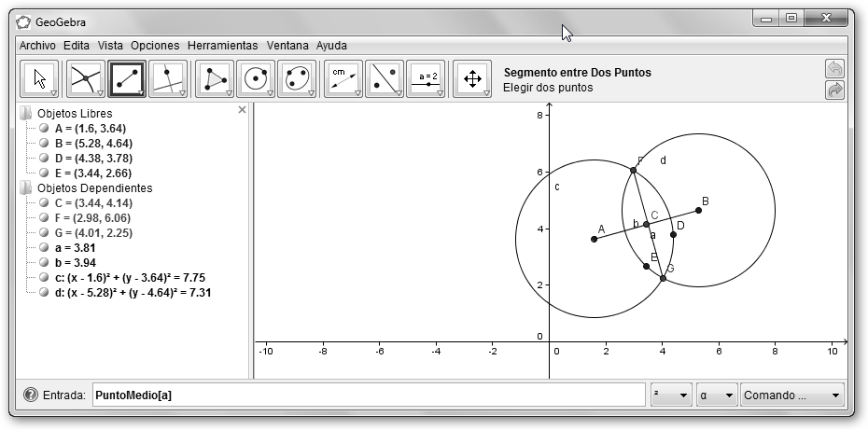
Task: Collapse the Objetos Libres folder
Action: coord(25,114)
